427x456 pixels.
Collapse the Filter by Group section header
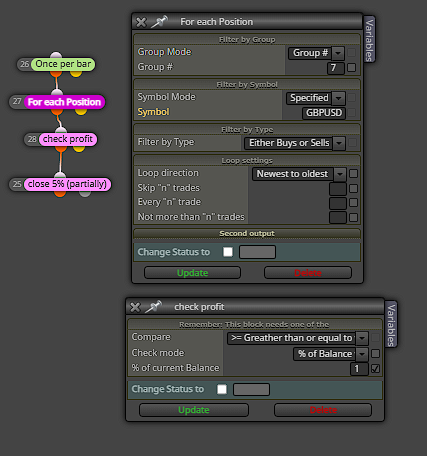(247, 40)
